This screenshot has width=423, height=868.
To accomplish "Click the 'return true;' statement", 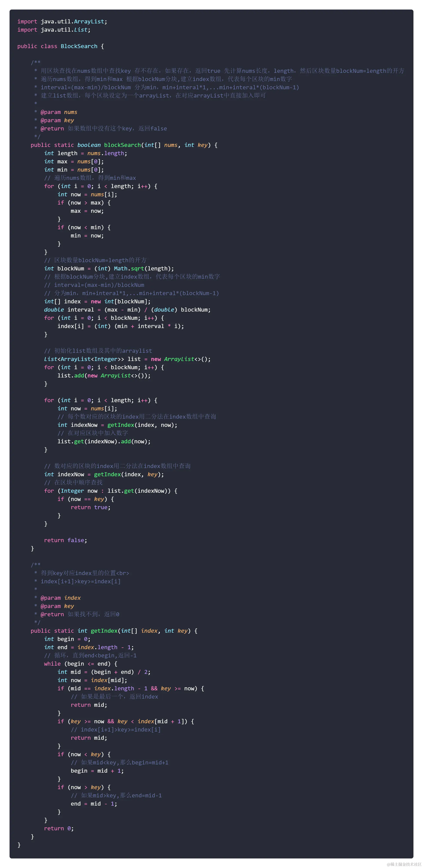I will pyautogui.click(x=90, y=507).
